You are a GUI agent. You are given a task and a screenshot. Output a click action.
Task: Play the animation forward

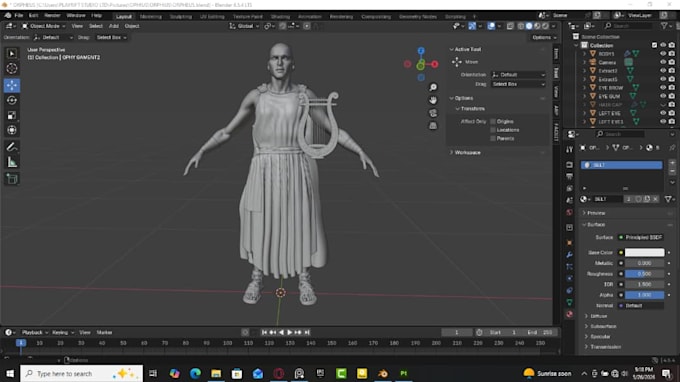tap(289, 333)
